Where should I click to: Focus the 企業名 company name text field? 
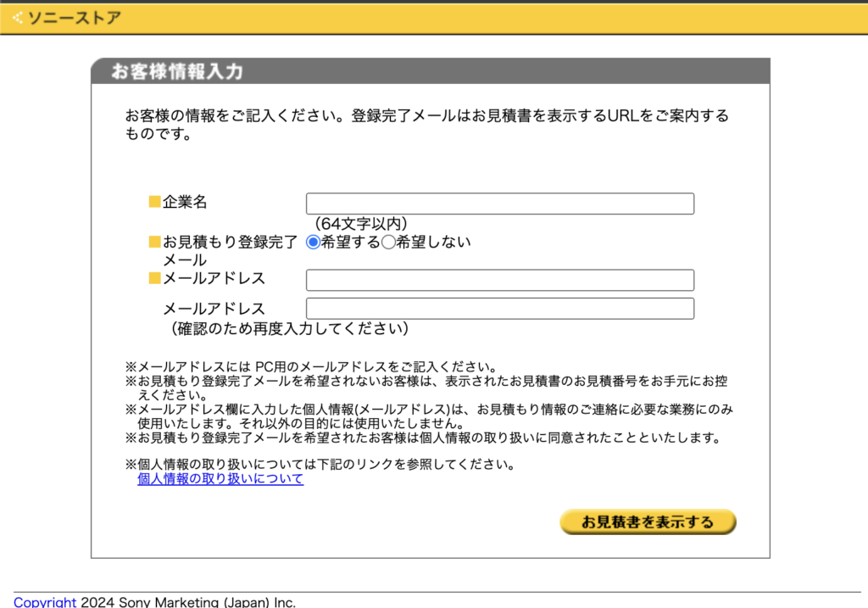coord(499,204)
